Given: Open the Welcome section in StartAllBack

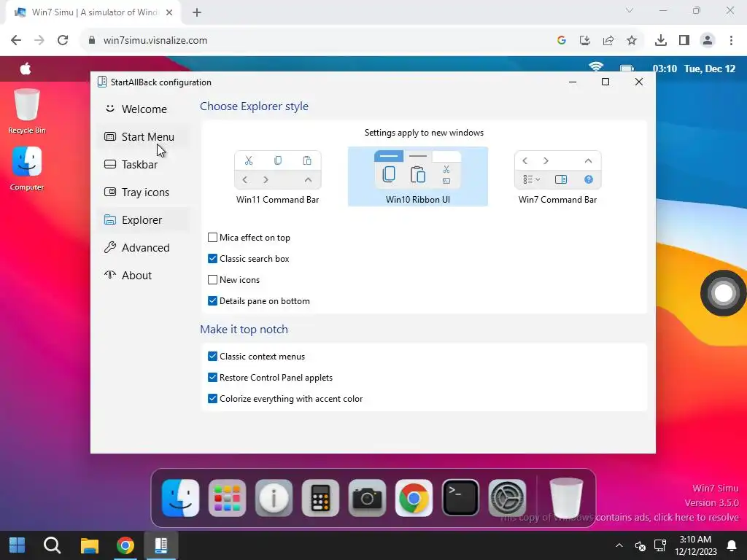Looking at the screenshot, I should point(143,109).
